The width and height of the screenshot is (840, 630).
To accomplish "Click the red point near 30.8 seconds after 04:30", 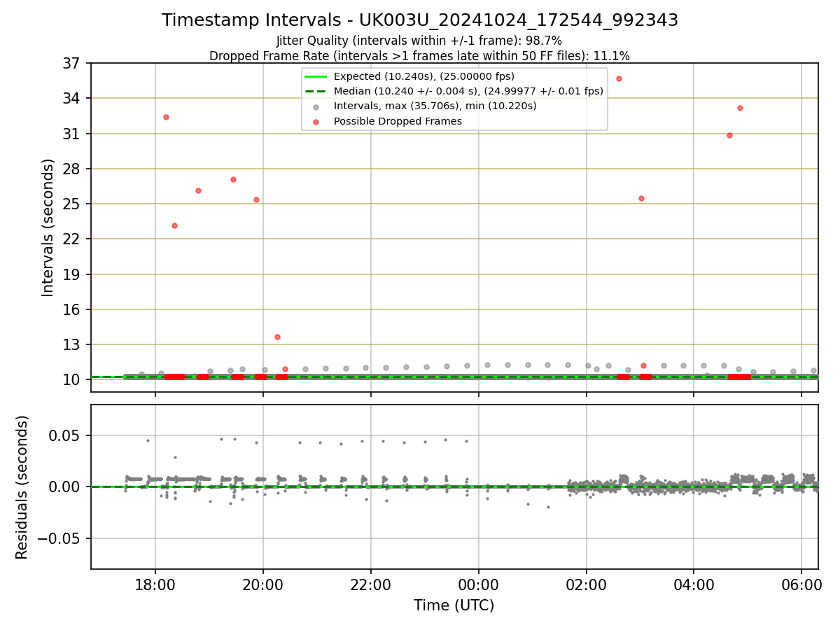I will click(x=729, y=135).
